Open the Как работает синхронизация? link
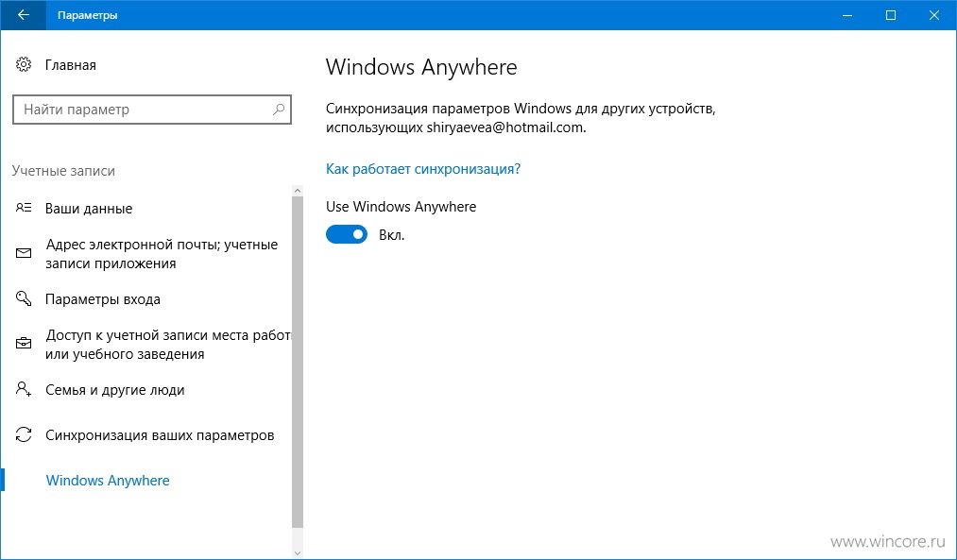This screenshot has width=957, height=560. point(423,169)
